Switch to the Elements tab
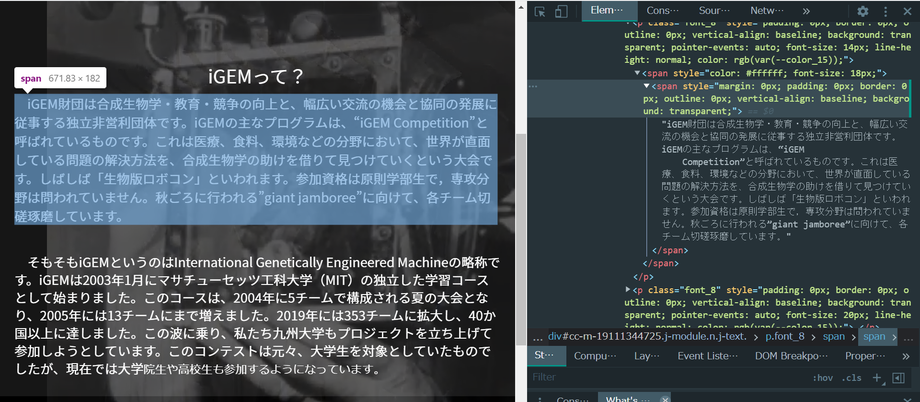This screenshot has width=920, height=402. pyautogui.click(x=610, y=11)
